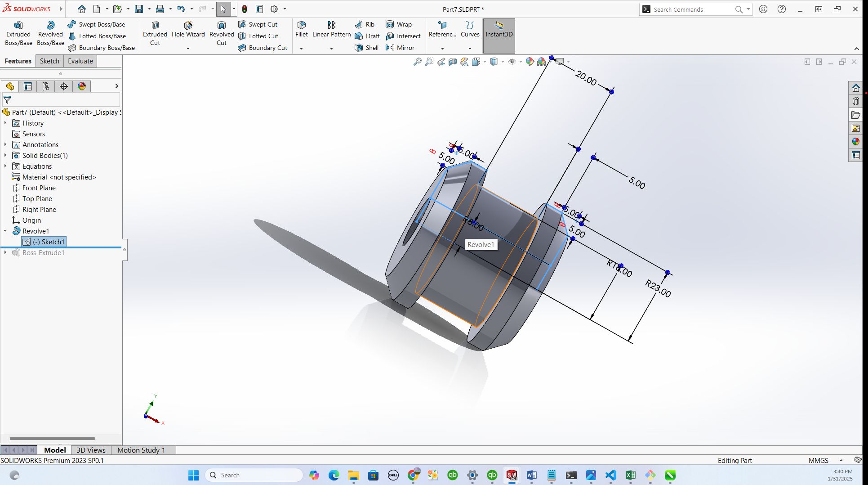868x485 pixels.
Task: Switch to Motion Study 1 tab
Action: [x=141, y=450]
